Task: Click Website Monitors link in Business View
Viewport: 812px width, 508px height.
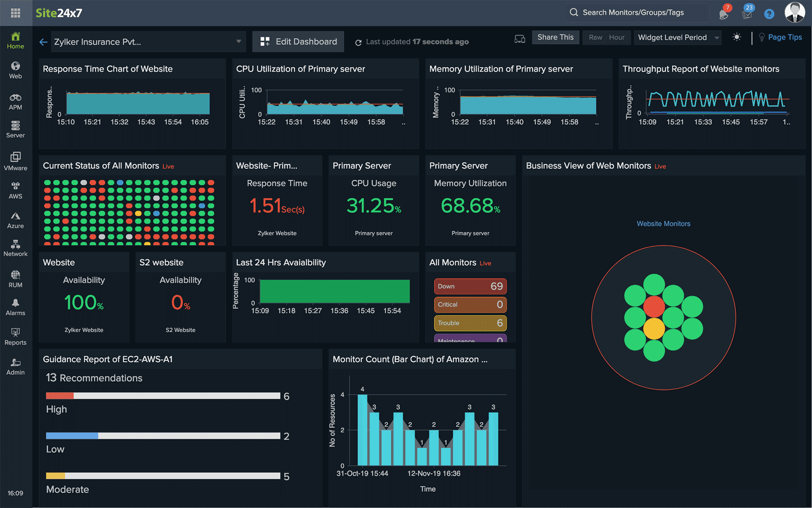Action: coord(663,224)
